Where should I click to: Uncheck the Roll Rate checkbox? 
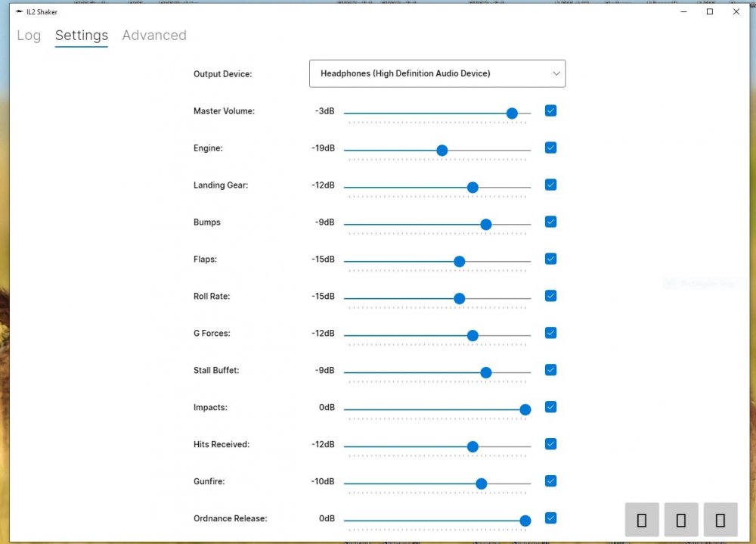[550, 296]
